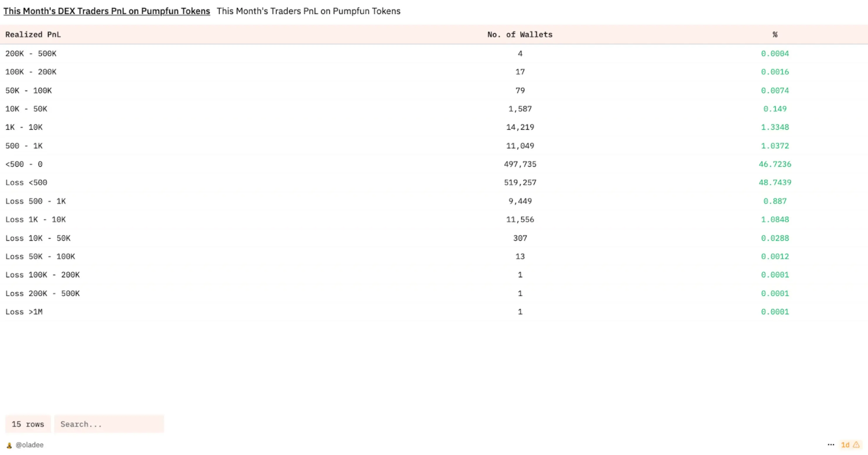The height and width of the screenshot is (455, 868).
Task: Click the 519,257 wallets cell
Action: (520, 182)
